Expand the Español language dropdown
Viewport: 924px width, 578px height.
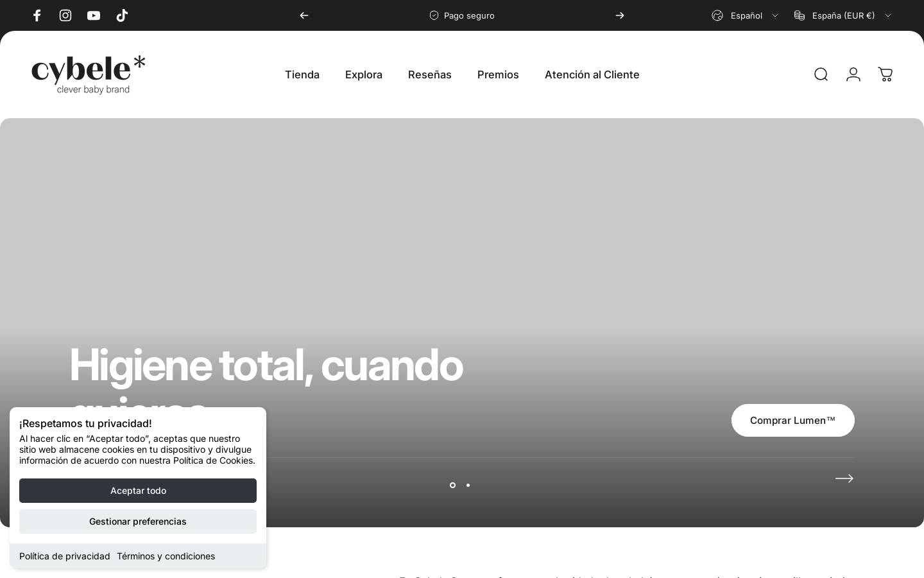point(746,15)
